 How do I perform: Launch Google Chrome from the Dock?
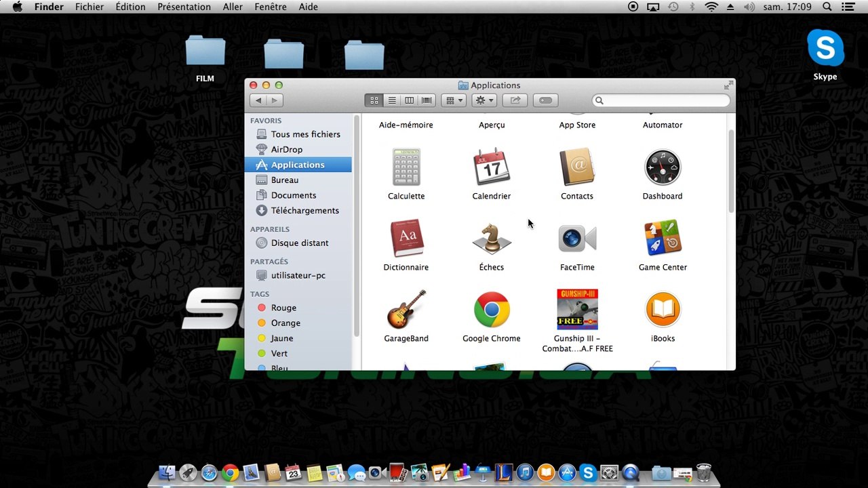[x=230, y=473]
